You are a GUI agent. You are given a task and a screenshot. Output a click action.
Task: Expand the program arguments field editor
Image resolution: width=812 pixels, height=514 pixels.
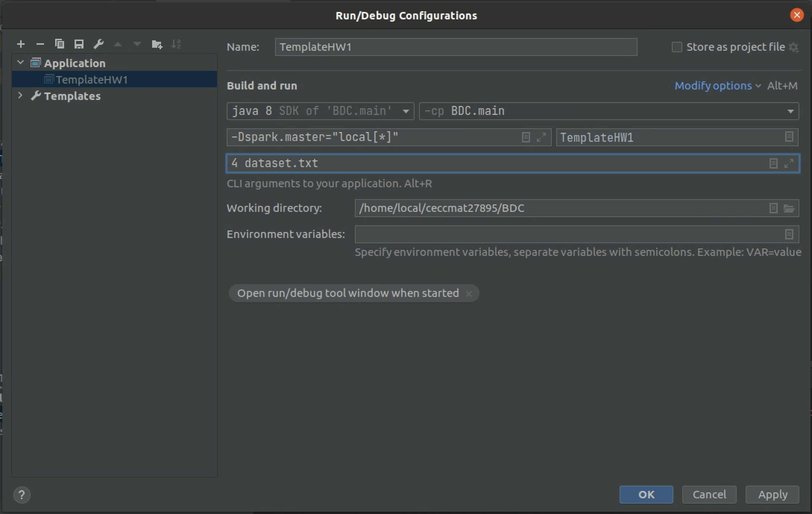point(789,163)
